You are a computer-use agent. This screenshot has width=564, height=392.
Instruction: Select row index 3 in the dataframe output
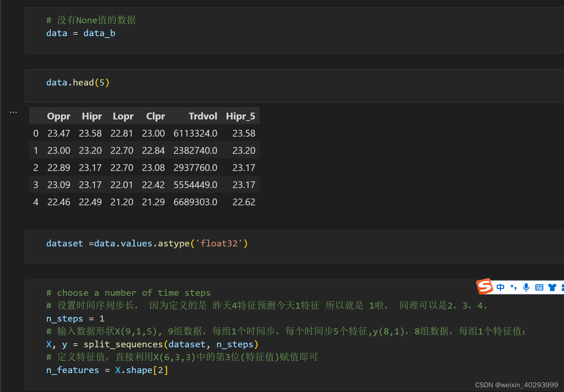click(36, 185)
